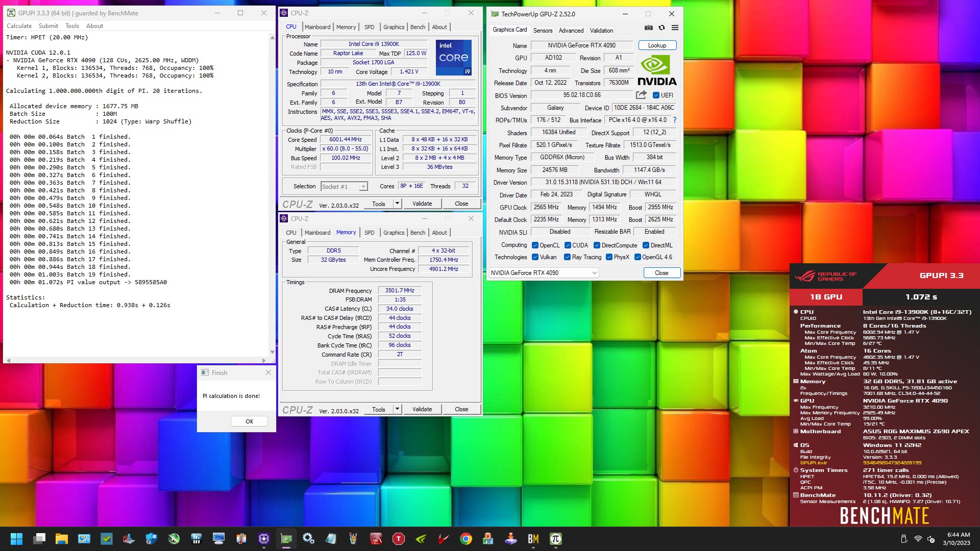Open the gears settings taskbar icon
Viewport: 980px width, 551px height.
point(309,539)
